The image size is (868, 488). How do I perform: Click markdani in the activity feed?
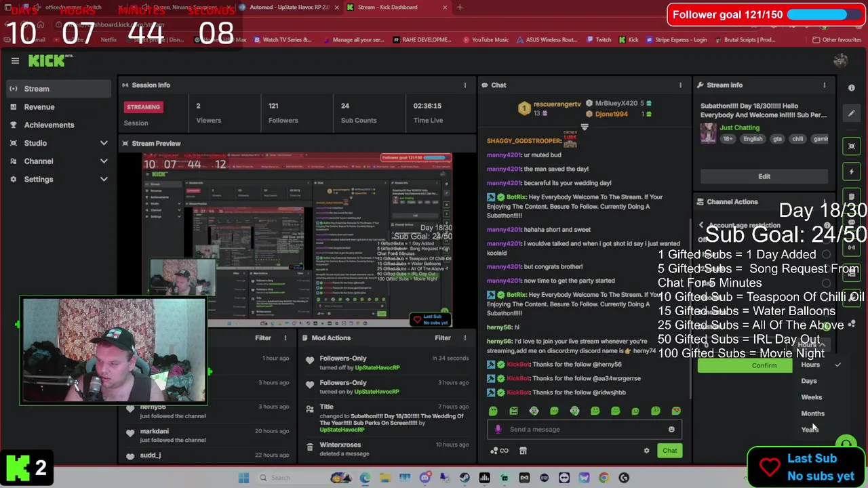pos(155,431)
